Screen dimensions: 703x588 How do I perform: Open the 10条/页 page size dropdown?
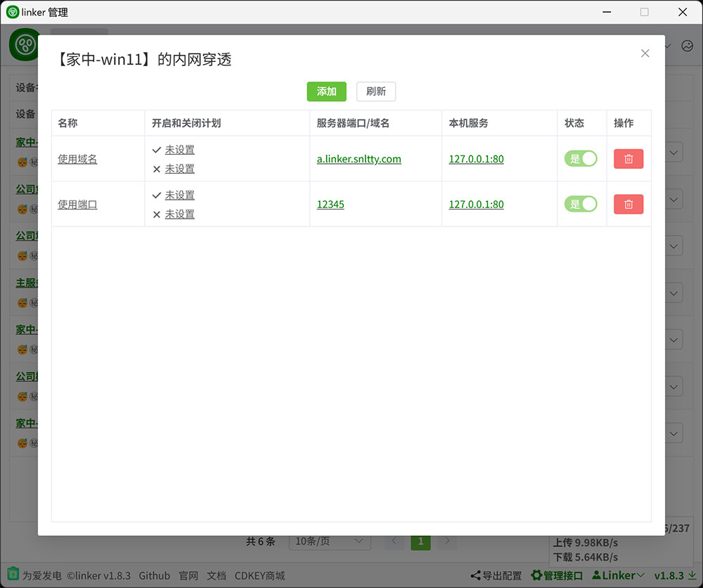[330, 541]
